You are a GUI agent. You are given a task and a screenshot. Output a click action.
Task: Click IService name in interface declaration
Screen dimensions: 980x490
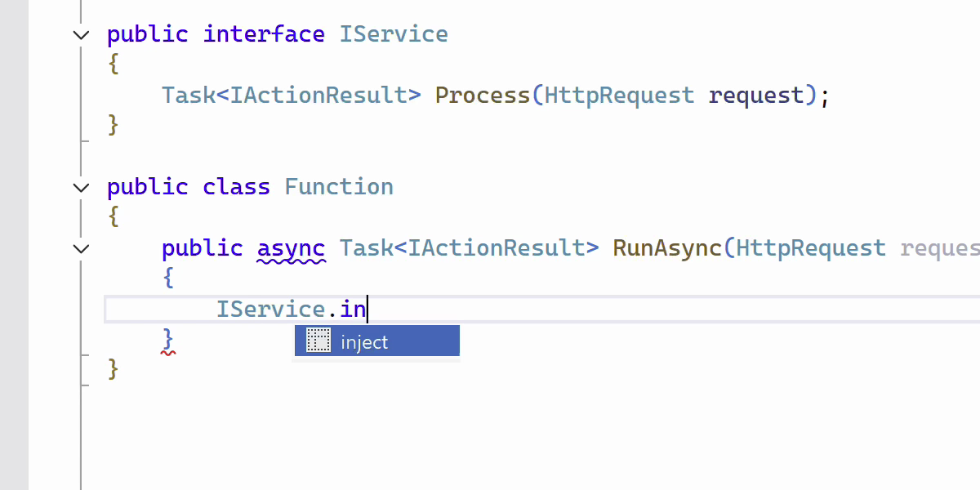click(394, 34)
